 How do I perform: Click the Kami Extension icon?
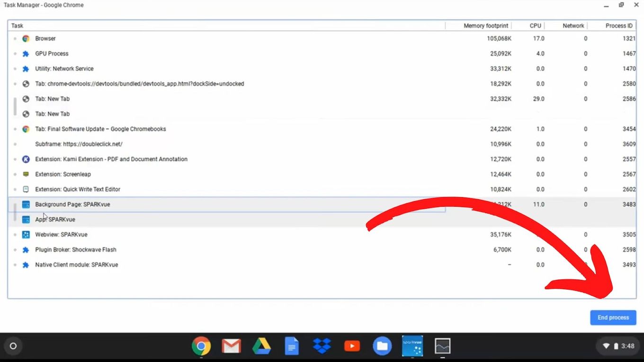click(x=26, y=159)
